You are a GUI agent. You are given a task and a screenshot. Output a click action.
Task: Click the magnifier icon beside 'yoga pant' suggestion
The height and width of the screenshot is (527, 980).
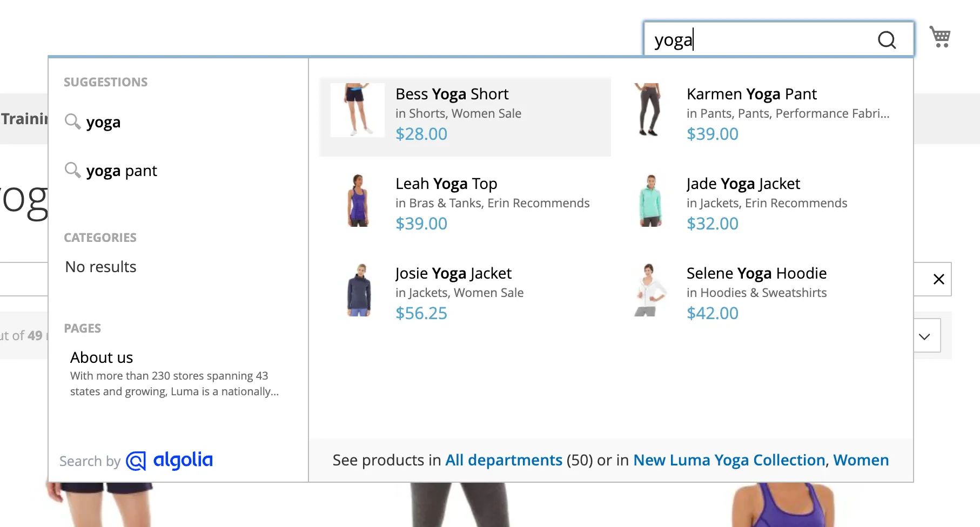click(72, 170)
